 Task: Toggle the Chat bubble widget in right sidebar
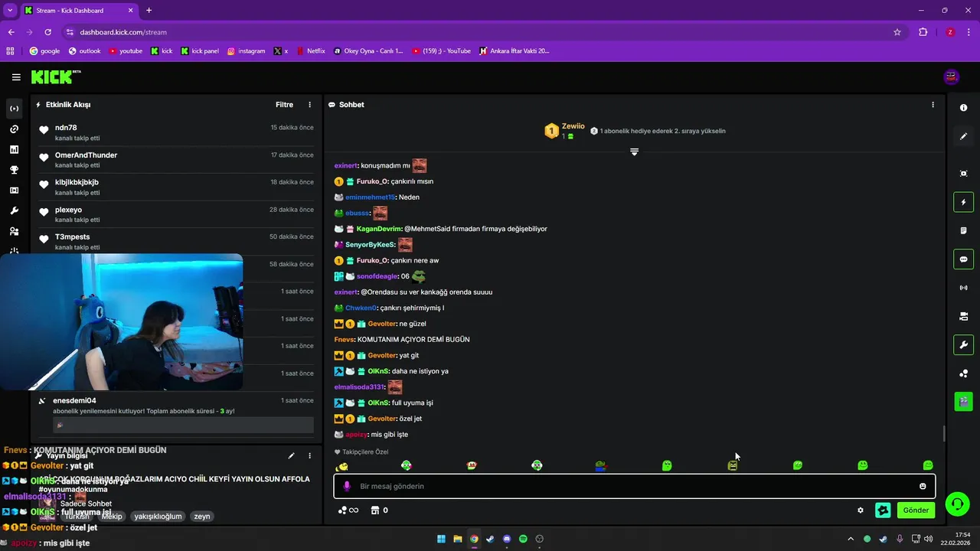(x=963, y=259)
